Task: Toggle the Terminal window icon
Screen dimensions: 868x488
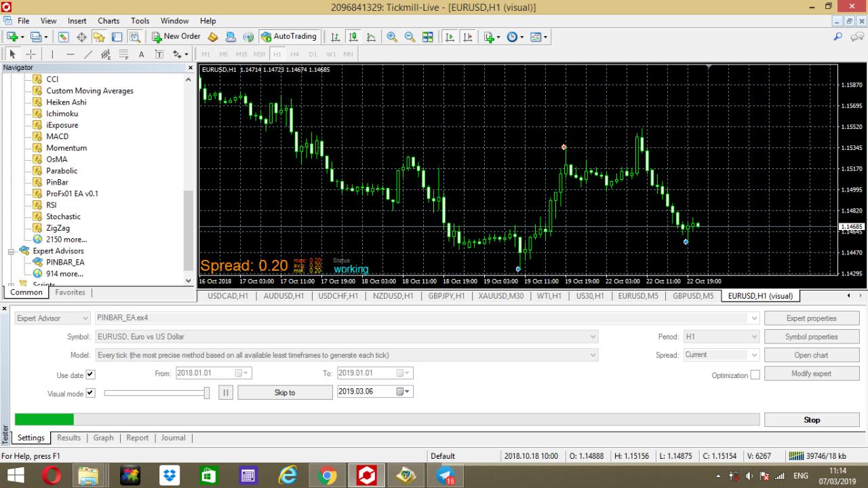Action: 117,37
